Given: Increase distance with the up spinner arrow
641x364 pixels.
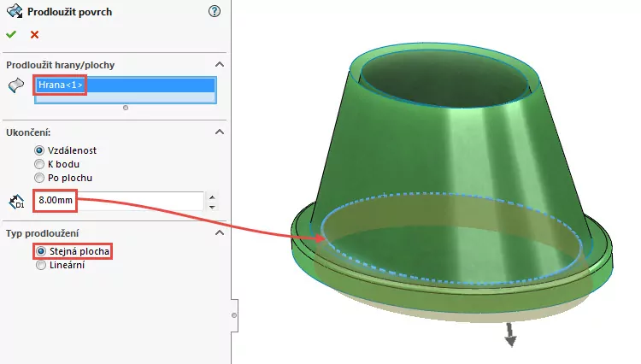Looking at the screenshot, I should pos(212,197).
